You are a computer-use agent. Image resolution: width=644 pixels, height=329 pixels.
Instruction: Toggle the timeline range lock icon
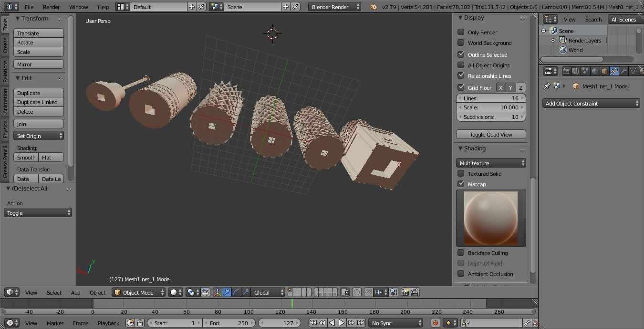[140, 323]
